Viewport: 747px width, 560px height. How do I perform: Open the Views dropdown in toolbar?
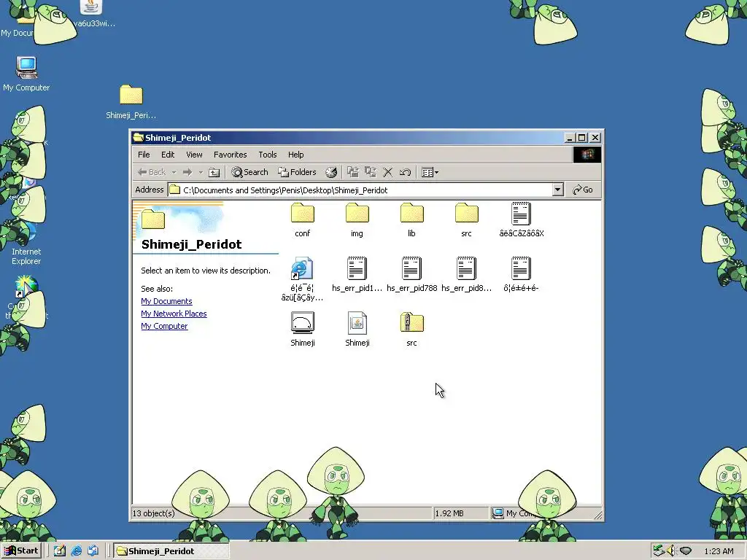pyautogui.click(x=430, y=172)
